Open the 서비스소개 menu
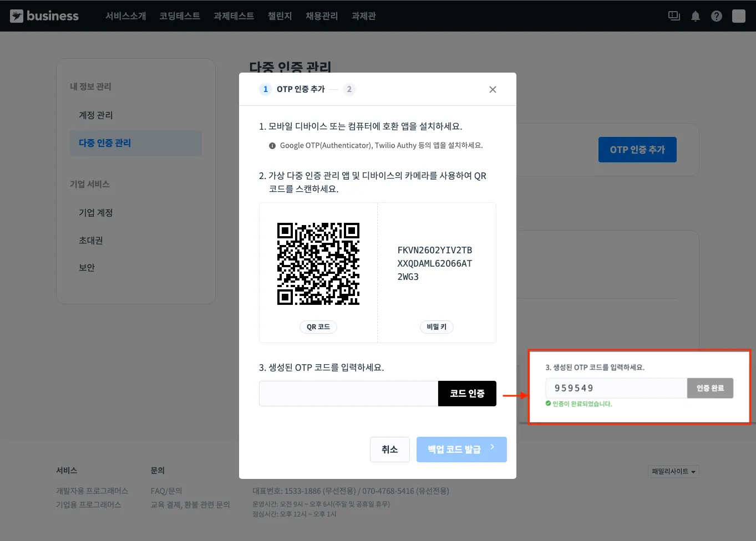 tap(126, 16)
